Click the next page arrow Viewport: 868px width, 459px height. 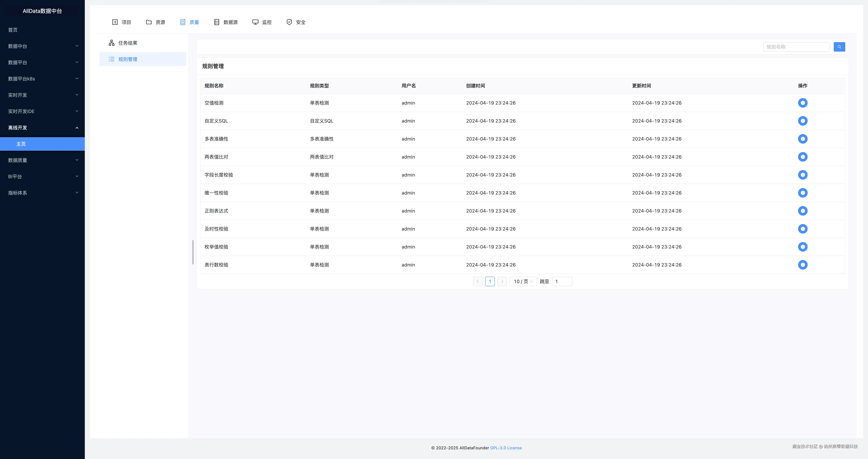502,281
